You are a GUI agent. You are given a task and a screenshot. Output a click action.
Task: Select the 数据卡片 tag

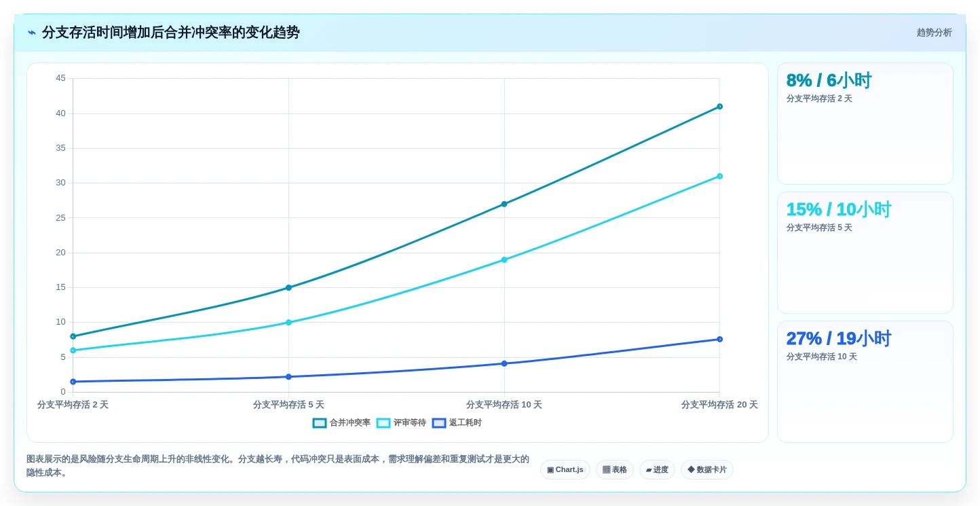click(707, 469)
